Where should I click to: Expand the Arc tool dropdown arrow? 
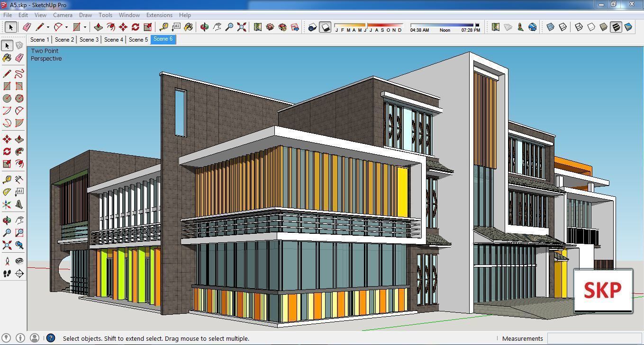coord(66,27)
